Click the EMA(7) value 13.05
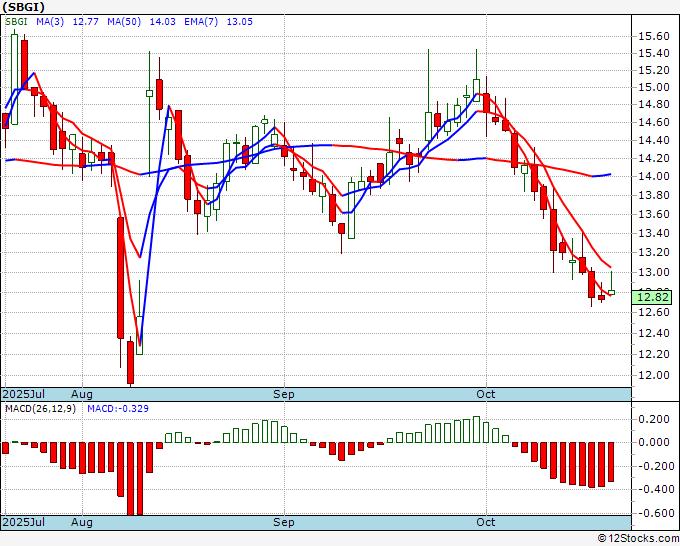Viewport: 680px width, 546px height. click(x=240, y=22)
